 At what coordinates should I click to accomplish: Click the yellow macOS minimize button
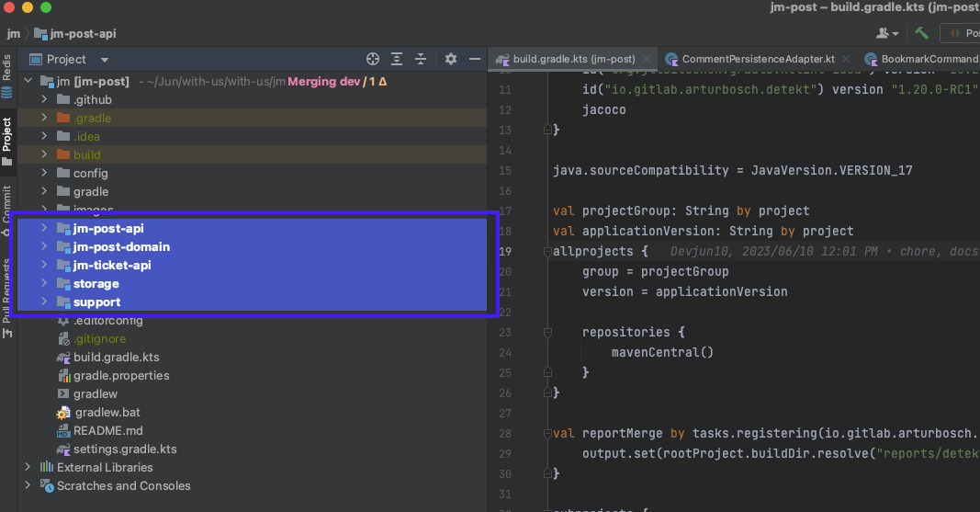[28, 7]
